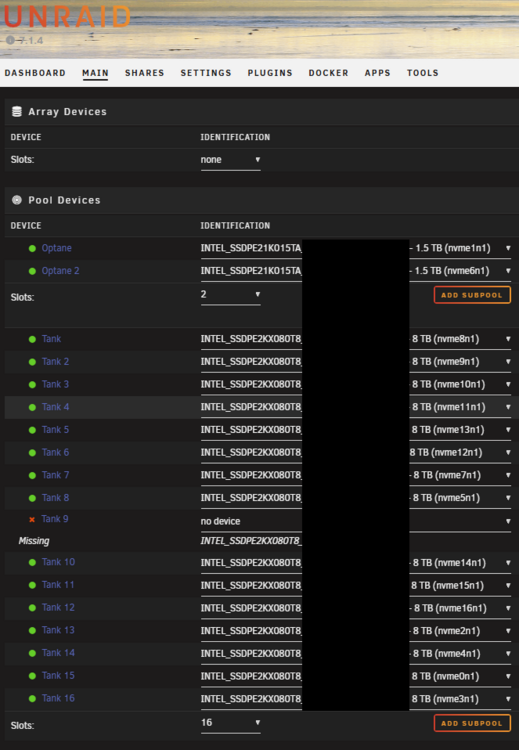Open the Apps tab
The width and height of the screenshot is (519, 750).
click(377, 73)
